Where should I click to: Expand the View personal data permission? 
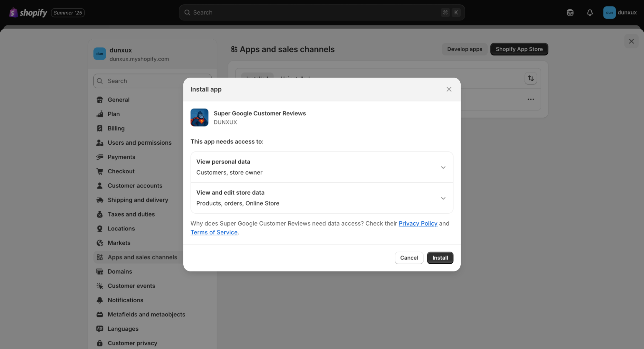coord(322,167)
